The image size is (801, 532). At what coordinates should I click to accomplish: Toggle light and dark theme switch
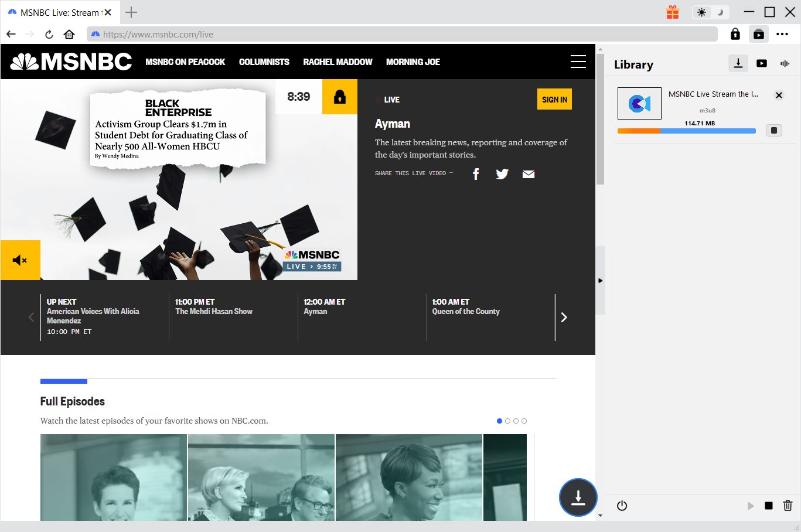pyautogui.click(x=710, y=12)
